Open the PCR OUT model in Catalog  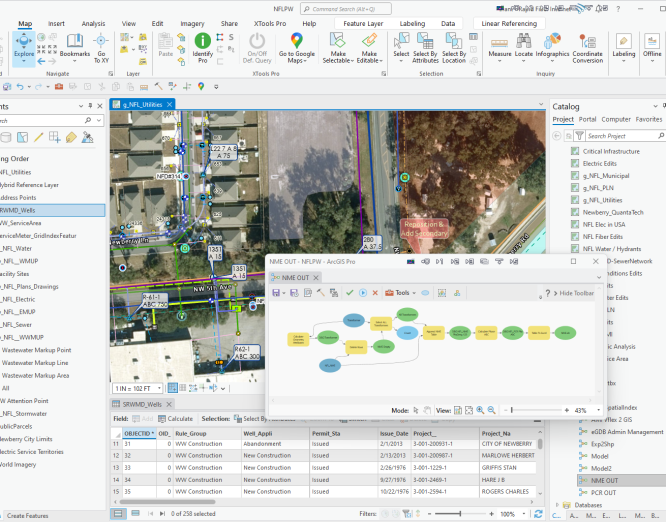point(603,492)
